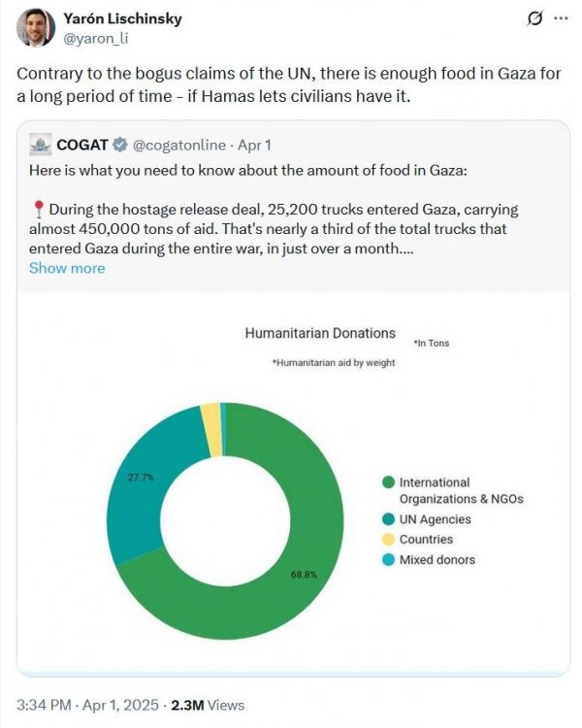Open the @yaron_li handle
Screen dimensions: 582x728
click(95, 39)
